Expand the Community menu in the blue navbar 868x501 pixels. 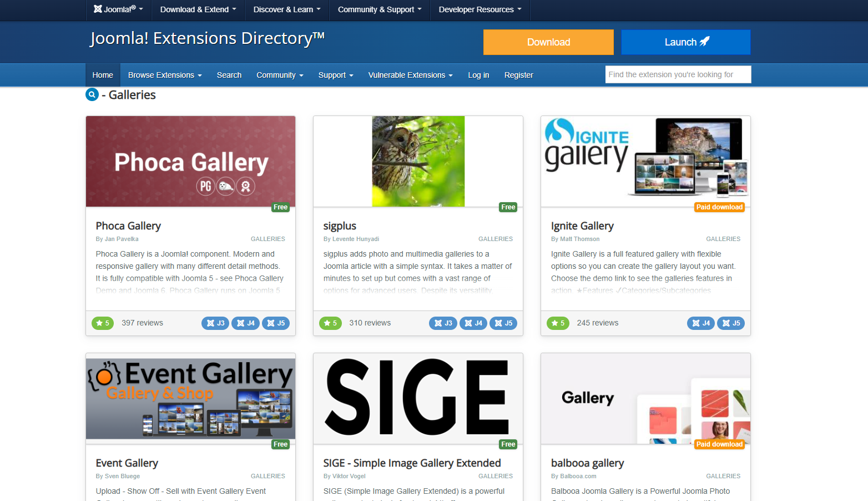pos(280,75)
